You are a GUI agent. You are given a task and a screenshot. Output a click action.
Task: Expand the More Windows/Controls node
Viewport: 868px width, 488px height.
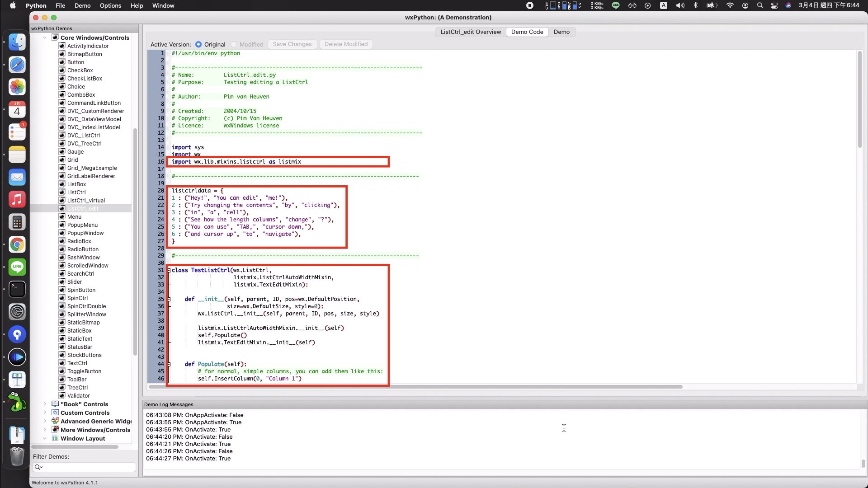pos(45,430)
